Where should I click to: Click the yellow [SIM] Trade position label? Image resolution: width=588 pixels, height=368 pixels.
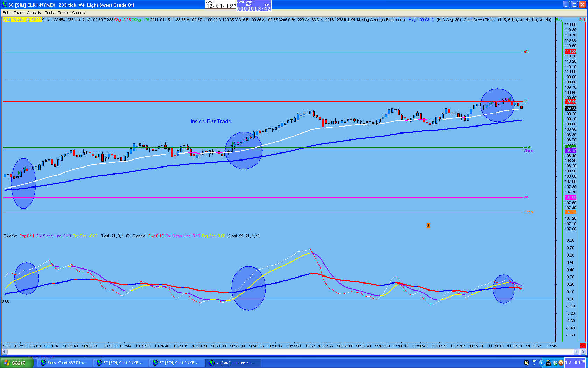point(23,20)
